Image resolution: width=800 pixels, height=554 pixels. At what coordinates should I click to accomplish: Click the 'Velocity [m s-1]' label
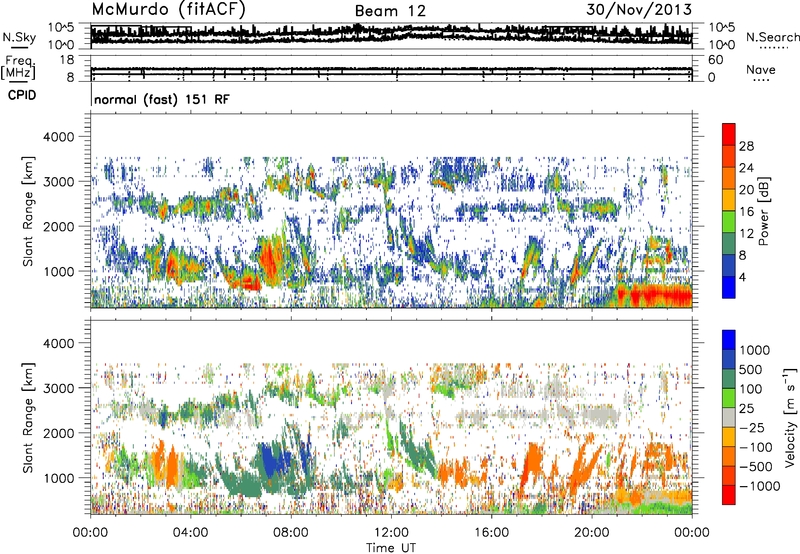click(790, 417)
